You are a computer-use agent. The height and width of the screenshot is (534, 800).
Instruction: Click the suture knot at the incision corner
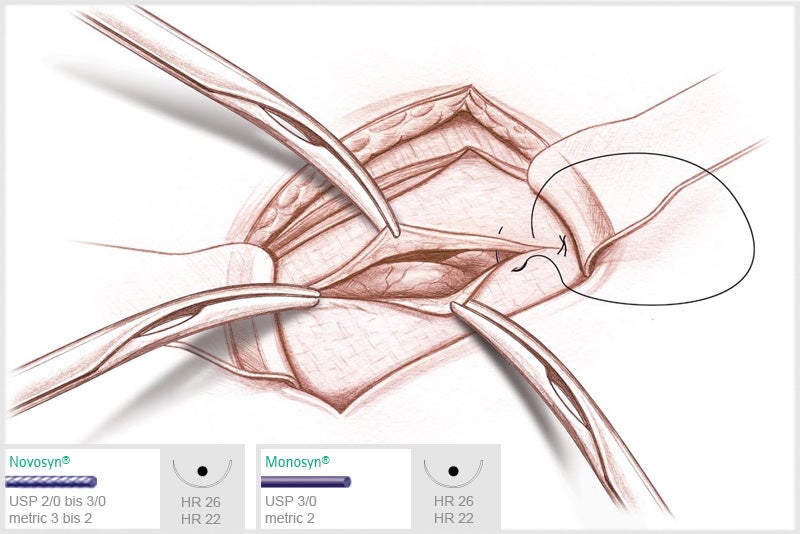tap(563, 245)
